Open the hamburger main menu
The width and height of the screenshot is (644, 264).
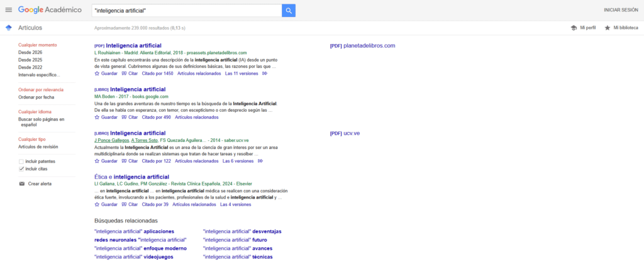tap(9, 10)
